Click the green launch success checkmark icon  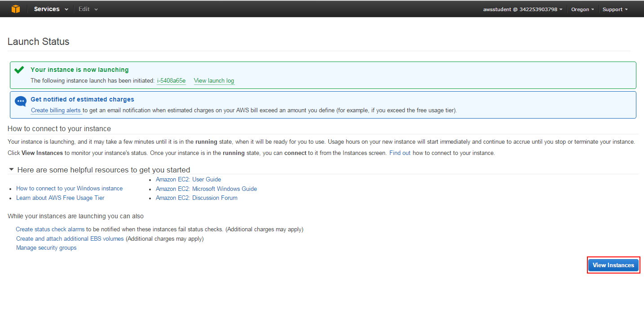click(x=19, y=70)
